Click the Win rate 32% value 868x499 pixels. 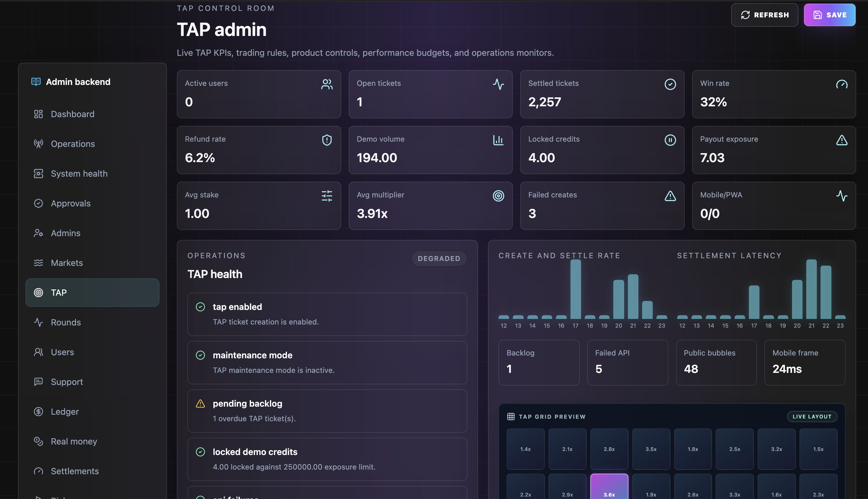pos(713,102)
